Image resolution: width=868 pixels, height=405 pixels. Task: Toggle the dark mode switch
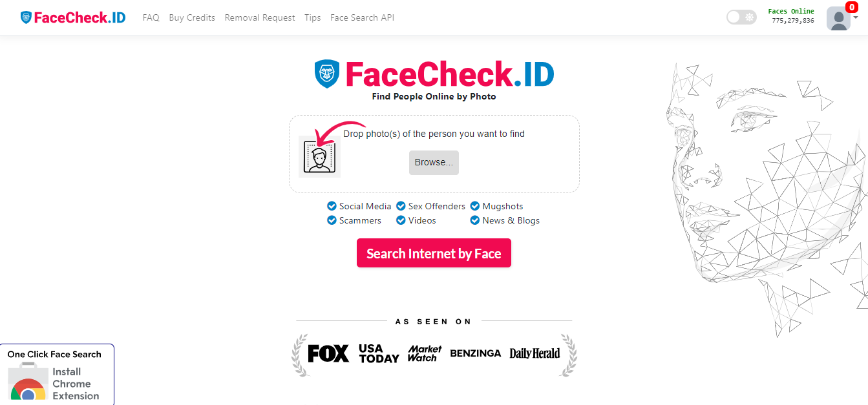click(741, 17)
